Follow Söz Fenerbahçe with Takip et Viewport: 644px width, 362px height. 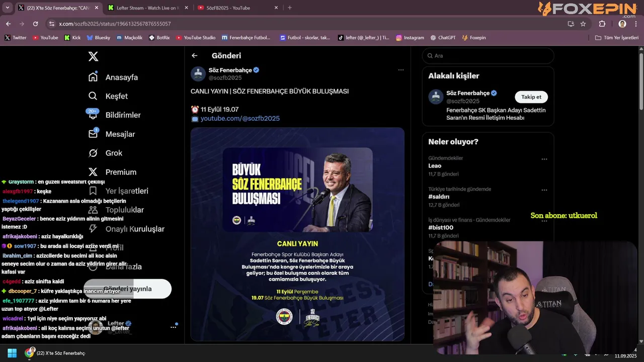coord(531,97)
